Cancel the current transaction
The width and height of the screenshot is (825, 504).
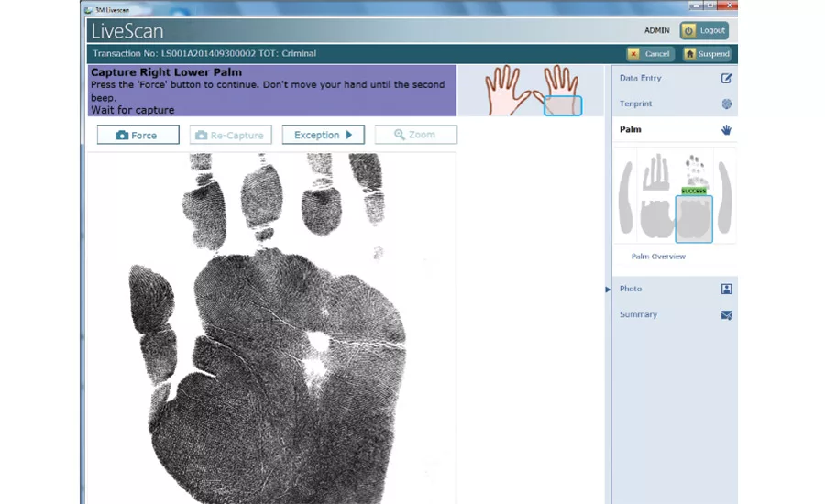pyautogui.click(x=650, y=54)
